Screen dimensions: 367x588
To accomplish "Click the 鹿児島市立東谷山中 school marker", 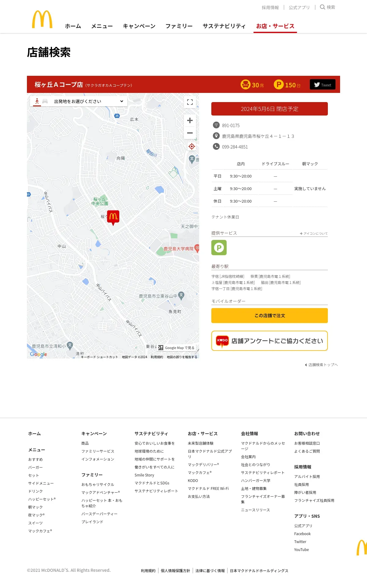I will (x=181, y=296).
